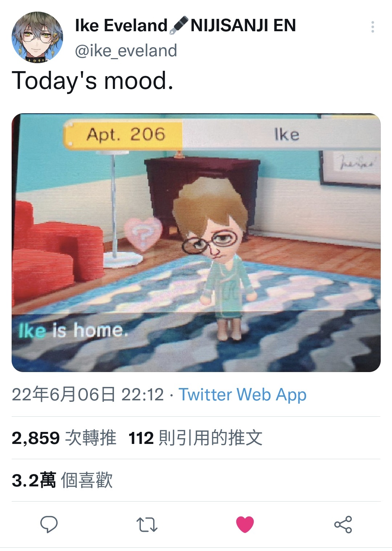Image resolution: width=392 pixels, height=551 pixels.
Task: Click the pink question-mark heart in the image
Action: 143,234
